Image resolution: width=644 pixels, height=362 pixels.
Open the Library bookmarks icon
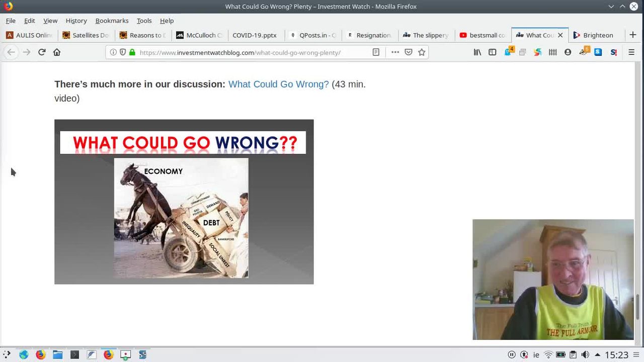tap(477, 52)
